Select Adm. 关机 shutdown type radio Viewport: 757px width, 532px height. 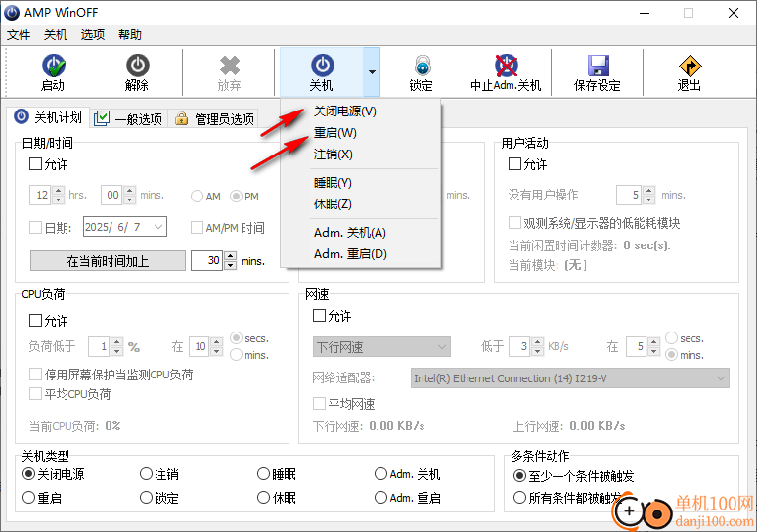coord(380,474)
